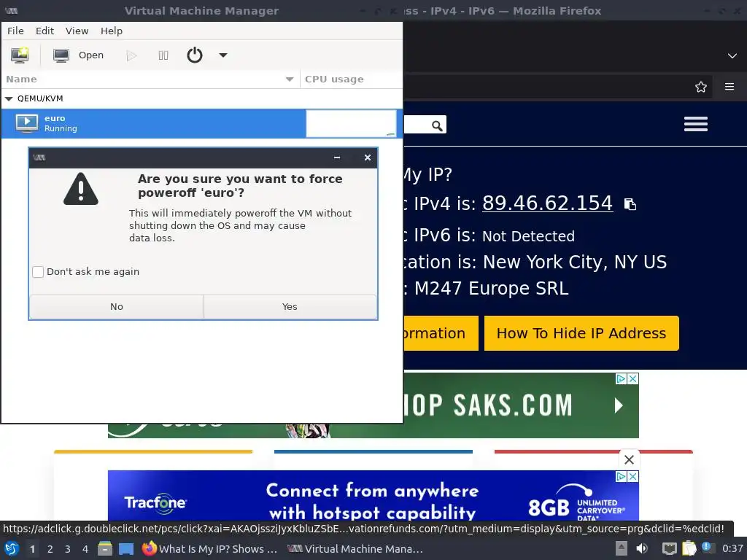This screenshot has width=747, height=560.
Task: Open the start menu in the taskbar
Action: point(11,549)
